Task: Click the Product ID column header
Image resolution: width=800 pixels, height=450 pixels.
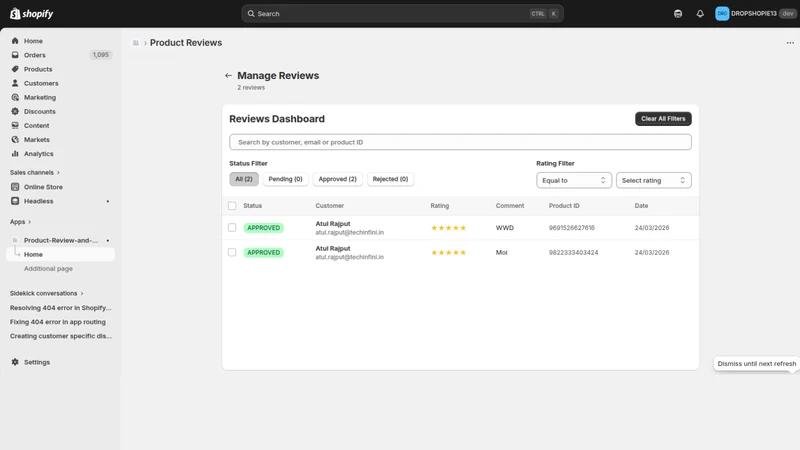Action: [x=564, y=206]
